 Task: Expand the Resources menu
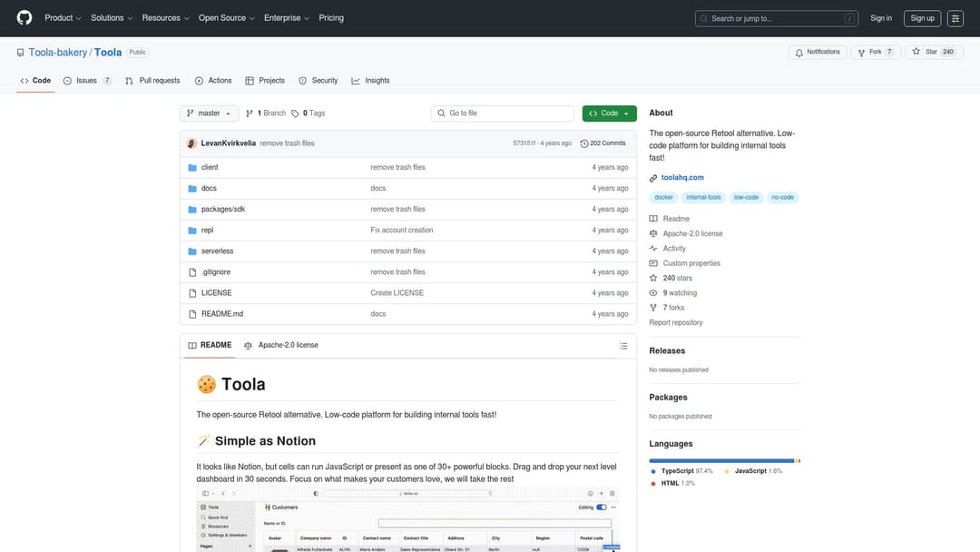pyautogui.click(x=165, y=18)
